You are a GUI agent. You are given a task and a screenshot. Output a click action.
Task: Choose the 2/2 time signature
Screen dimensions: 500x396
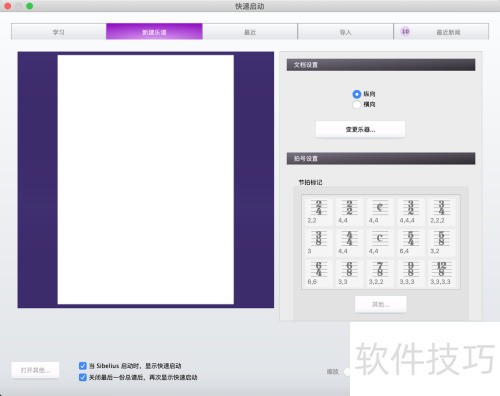tap(349, 212)
